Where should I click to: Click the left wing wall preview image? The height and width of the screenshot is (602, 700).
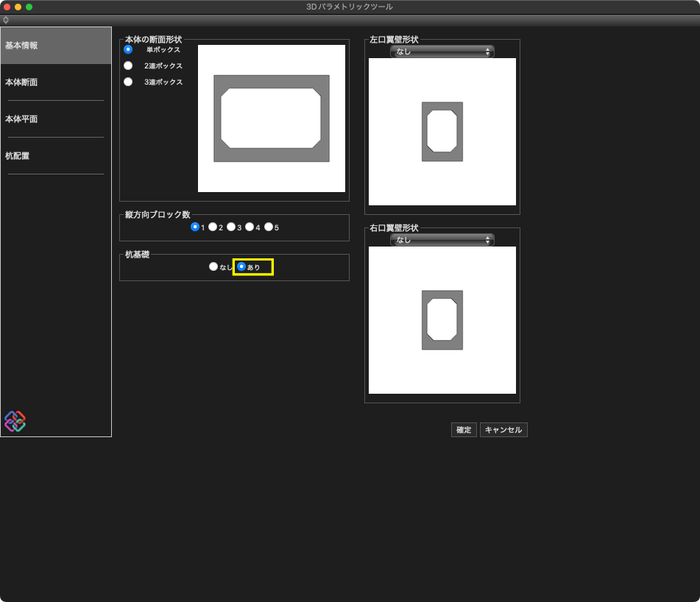[x=442, y=132]
